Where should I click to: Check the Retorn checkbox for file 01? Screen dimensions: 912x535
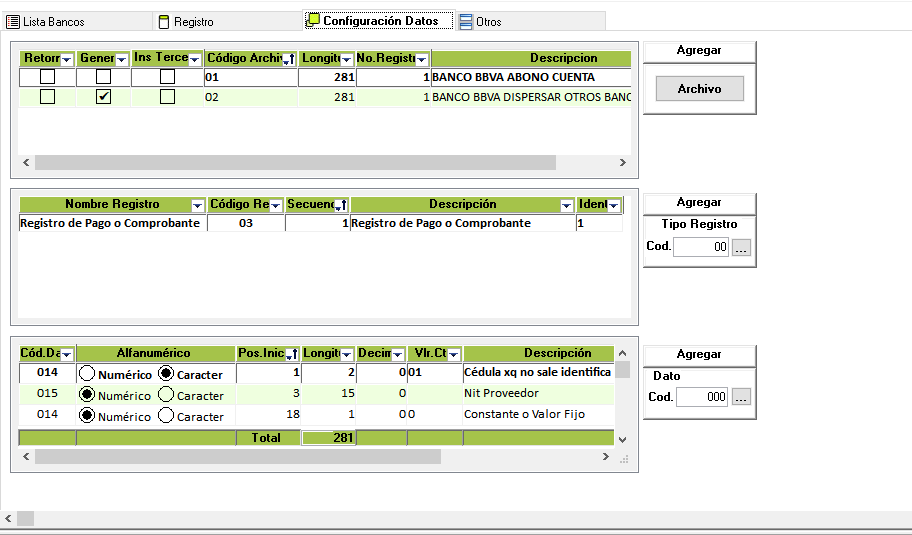(x=47, y=77)
